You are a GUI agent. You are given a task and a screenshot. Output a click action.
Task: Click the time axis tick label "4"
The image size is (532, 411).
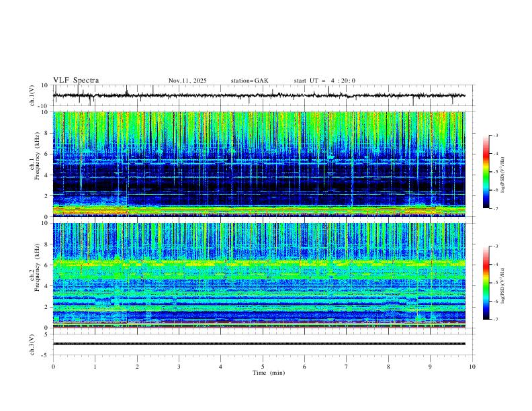tap(221, 367)
